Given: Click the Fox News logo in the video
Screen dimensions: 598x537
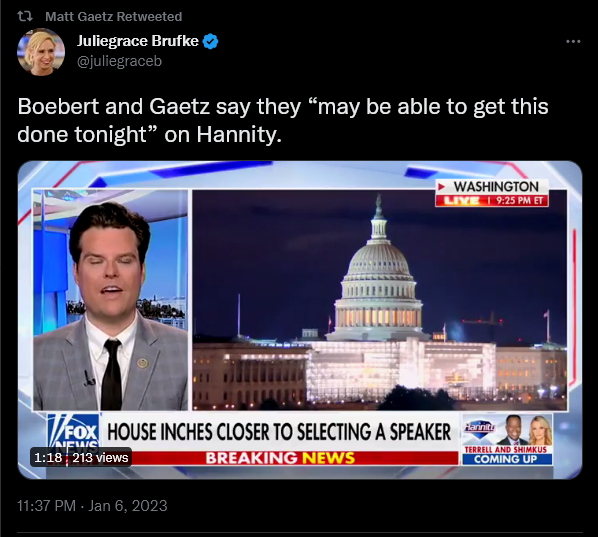Looking at the screenshot, I should tap(74, 433).
